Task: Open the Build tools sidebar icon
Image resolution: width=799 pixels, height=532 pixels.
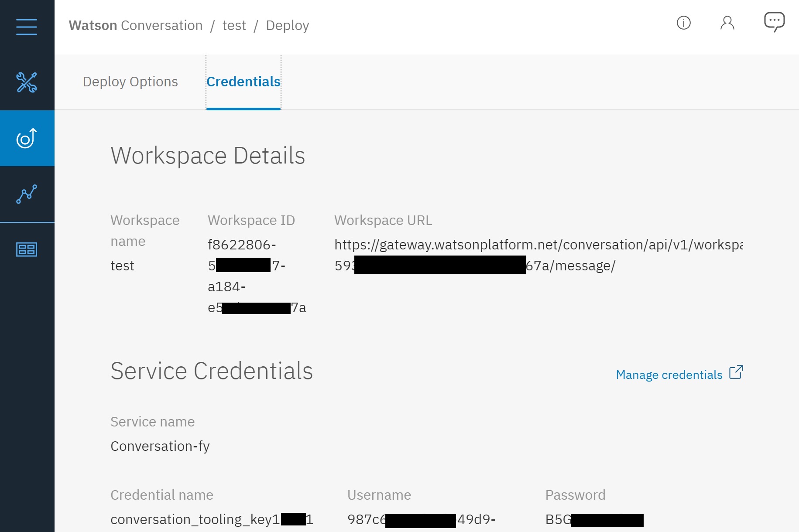Action: coord(27,82)
